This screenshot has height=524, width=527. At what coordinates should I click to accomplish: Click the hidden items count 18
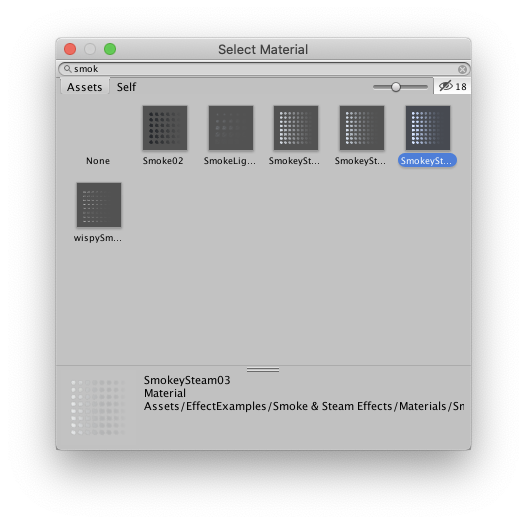click(461, 87)
